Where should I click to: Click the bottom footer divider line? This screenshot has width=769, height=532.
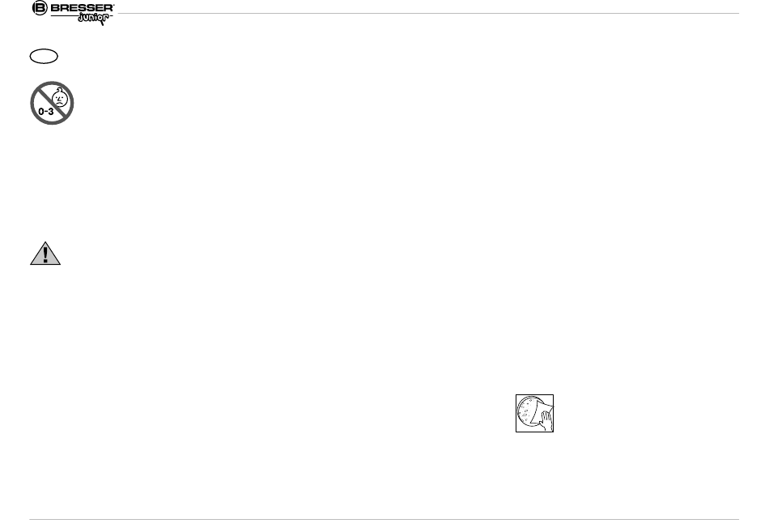pyautogui.click(x=384, y=519)
